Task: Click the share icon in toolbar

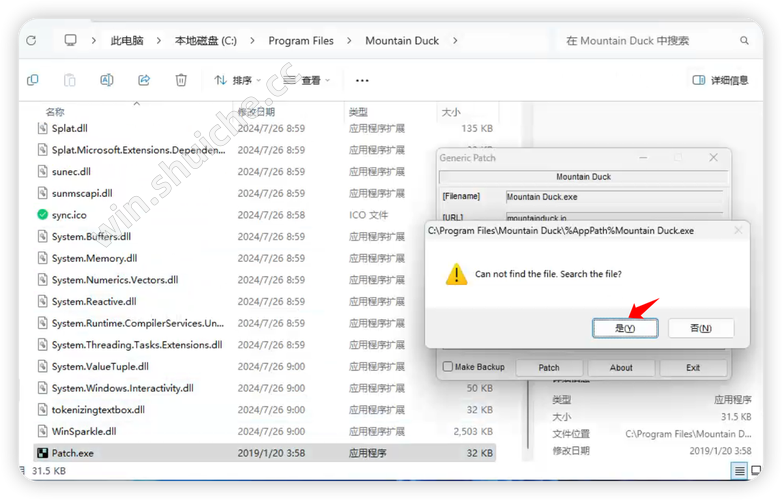Action: [144, 80]
